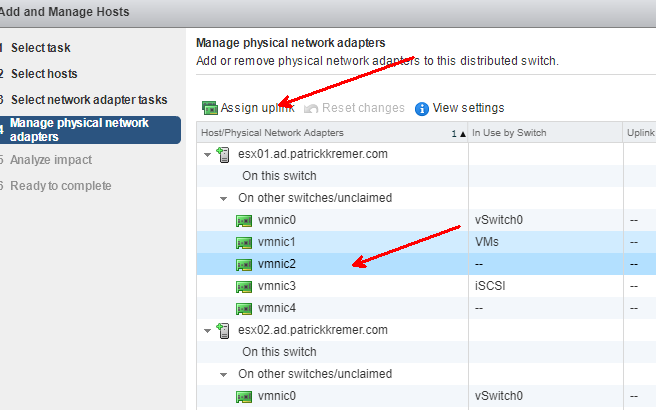The height and width of the screenshot is (410, 656).
Task: Open View settings
Action: click(x=468, y=108)
